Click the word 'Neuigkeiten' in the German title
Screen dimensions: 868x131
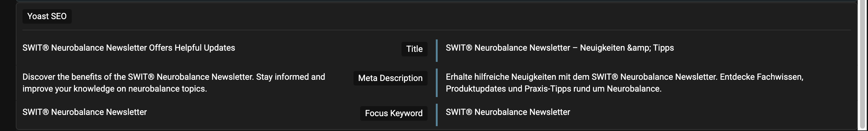602,48
